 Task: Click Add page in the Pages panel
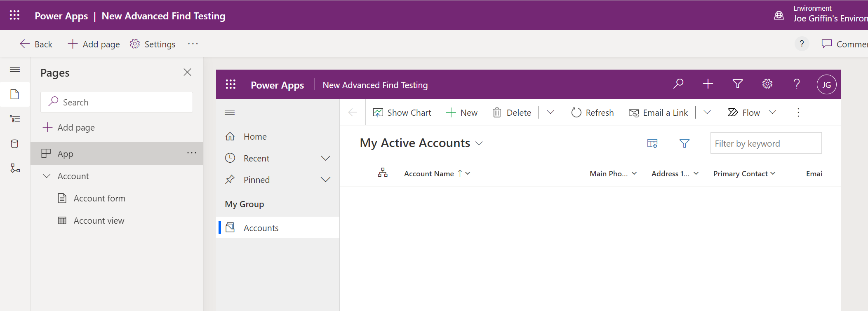point(69,127)
